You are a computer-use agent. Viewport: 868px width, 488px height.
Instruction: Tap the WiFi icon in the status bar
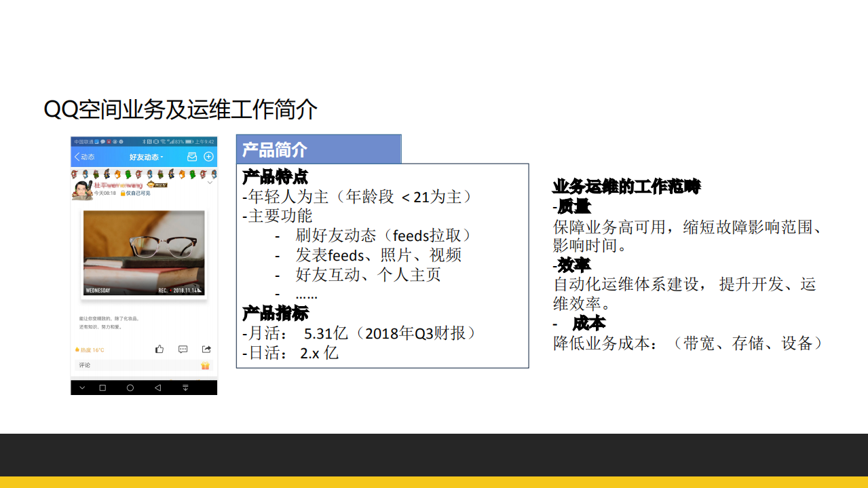click(164, 142)
